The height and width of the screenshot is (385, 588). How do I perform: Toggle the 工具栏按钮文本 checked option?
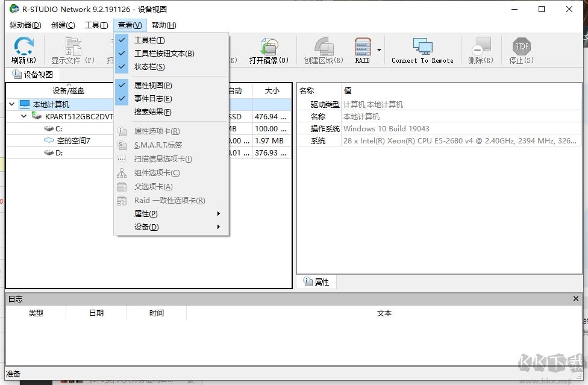[171, 53]
